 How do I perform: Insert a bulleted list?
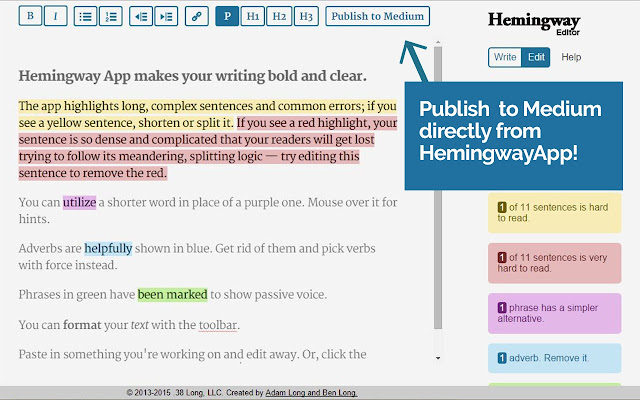click(85, 16)
